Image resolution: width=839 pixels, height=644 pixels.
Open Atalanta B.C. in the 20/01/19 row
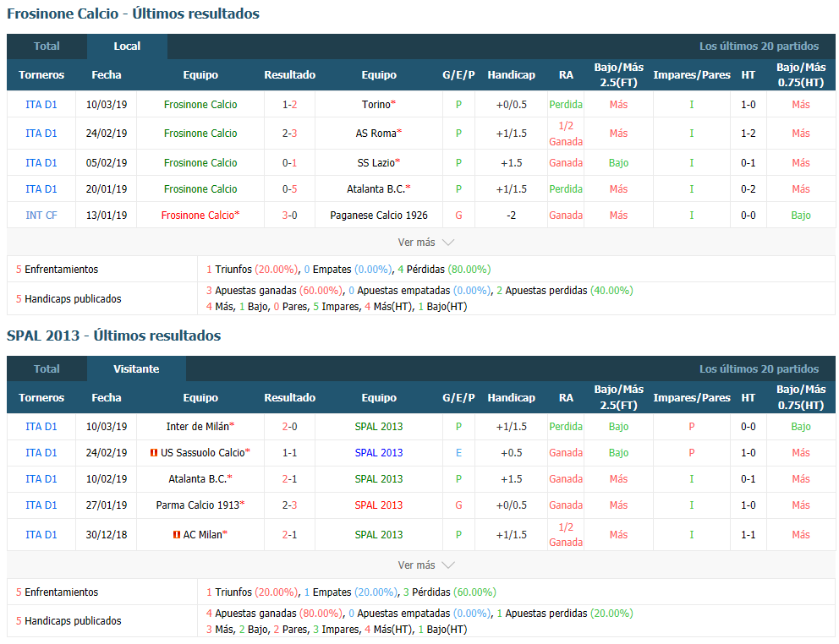tap(376, 189)
